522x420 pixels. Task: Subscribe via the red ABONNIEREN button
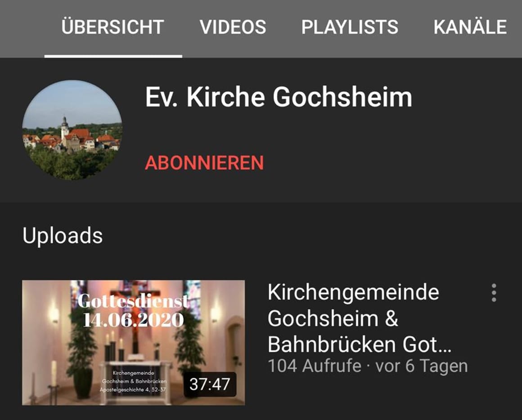204,163
